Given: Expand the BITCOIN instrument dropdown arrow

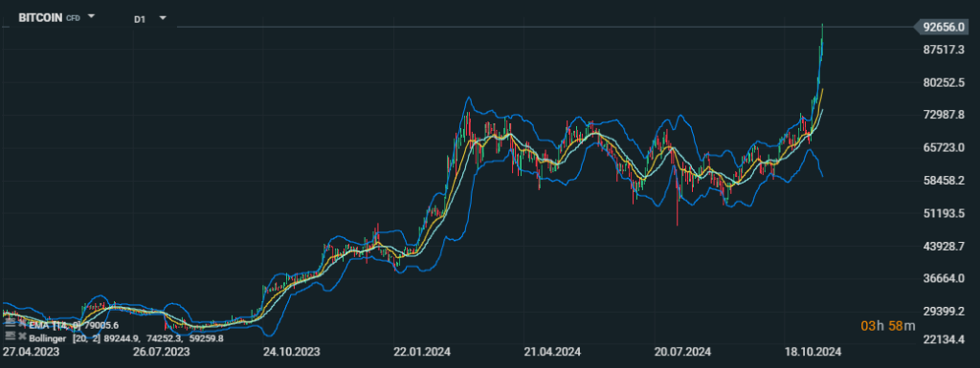Looking at the screenshot, I should tap(91, 16).
